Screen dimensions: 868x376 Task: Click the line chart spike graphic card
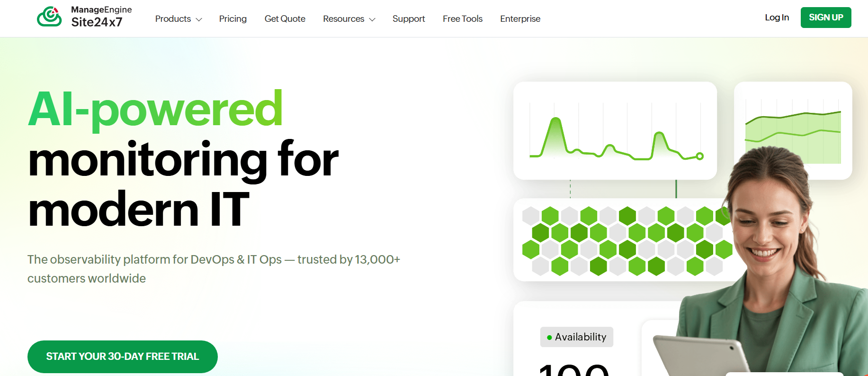(615, 131)
